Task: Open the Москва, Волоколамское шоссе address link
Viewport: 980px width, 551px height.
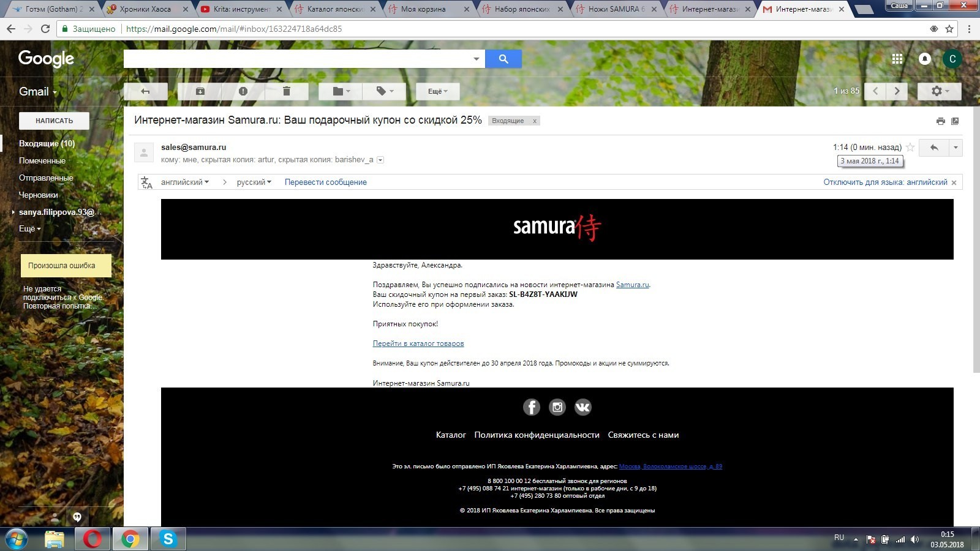Action: tap(671, 467)
